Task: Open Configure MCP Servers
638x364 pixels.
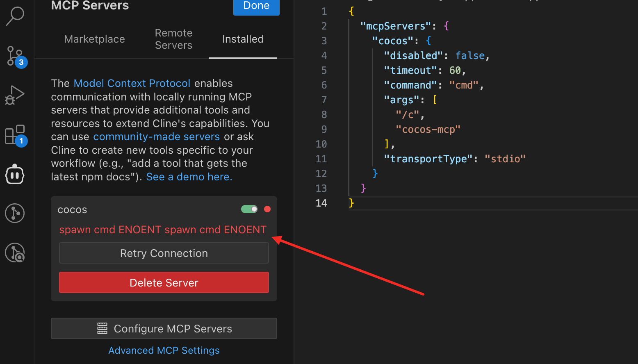Action: tap(164, 329)
